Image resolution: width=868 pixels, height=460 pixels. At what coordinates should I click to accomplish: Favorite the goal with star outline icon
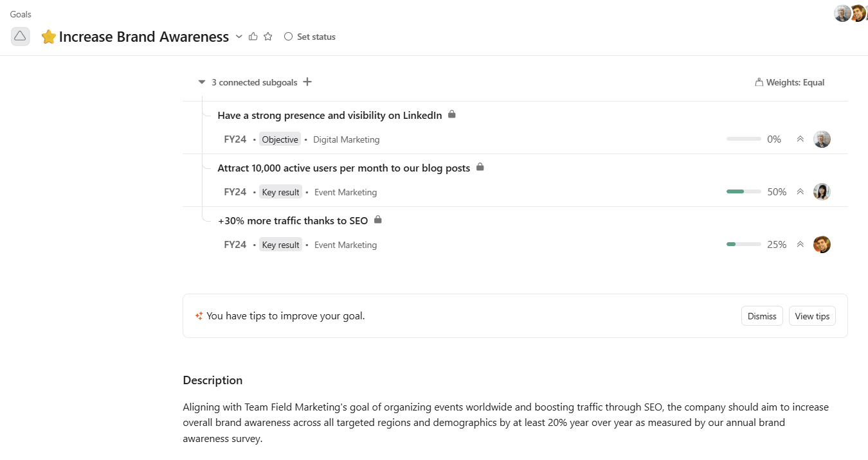point(268,37)
